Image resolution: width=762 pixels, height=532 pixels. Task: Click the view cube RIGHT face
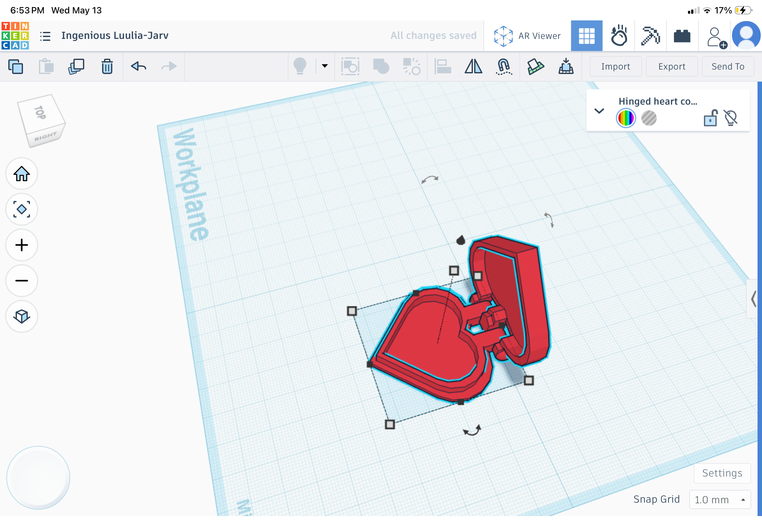[45, 136]
